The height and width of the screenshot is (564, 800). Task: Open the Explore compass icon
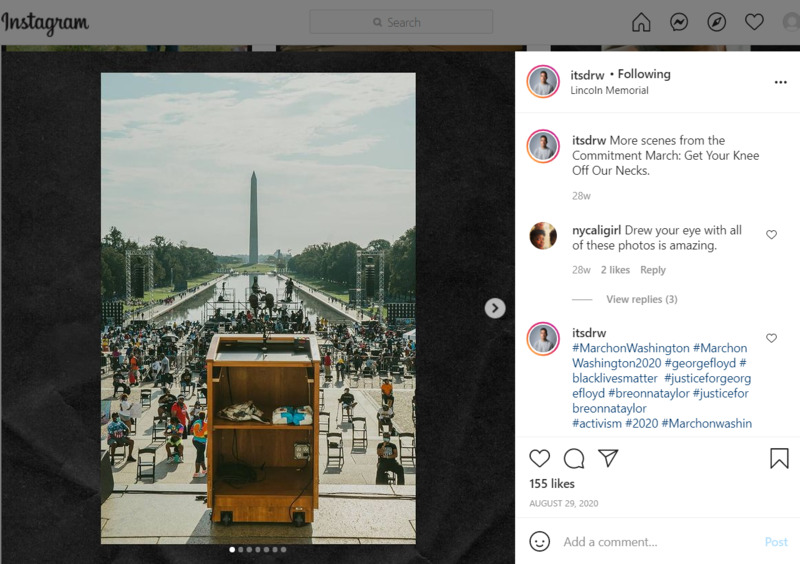(x=717, y=22)
